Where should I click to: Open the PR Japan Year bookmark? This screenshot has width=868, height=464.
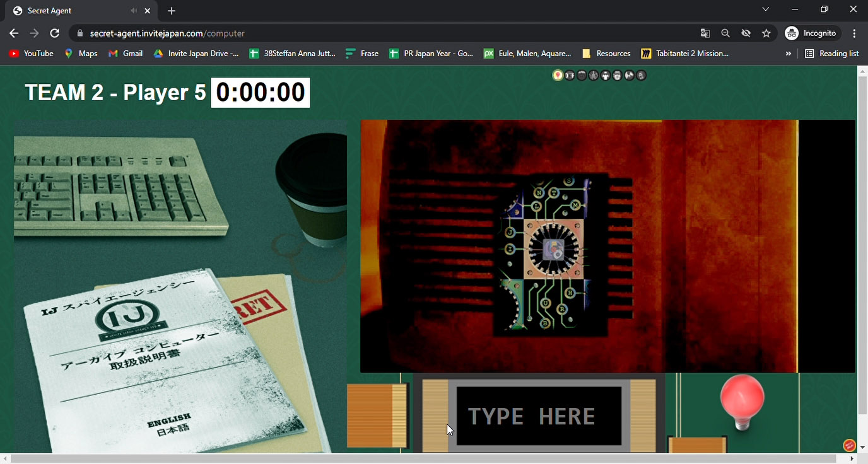tap(431, 54)
